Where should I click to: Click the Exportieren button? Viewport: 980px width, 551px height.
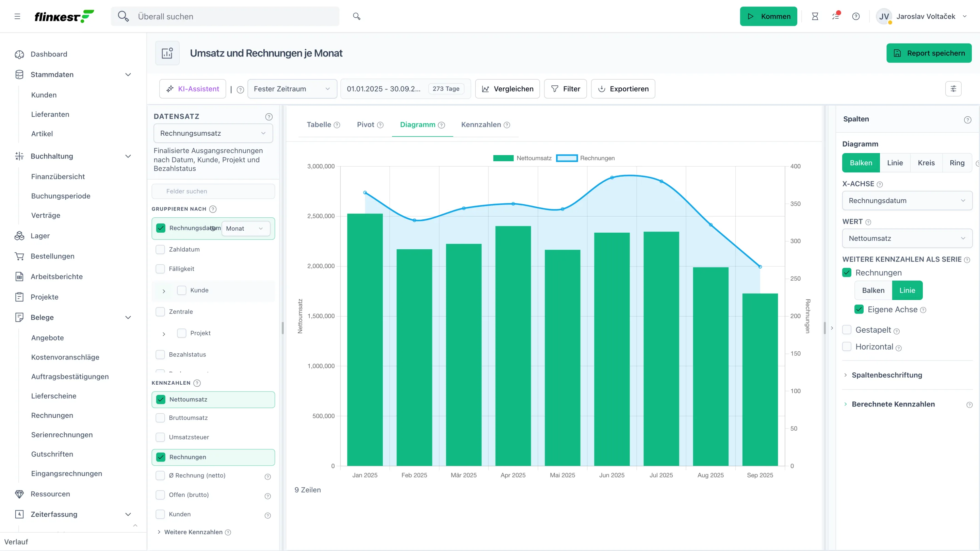click(623, 88)
